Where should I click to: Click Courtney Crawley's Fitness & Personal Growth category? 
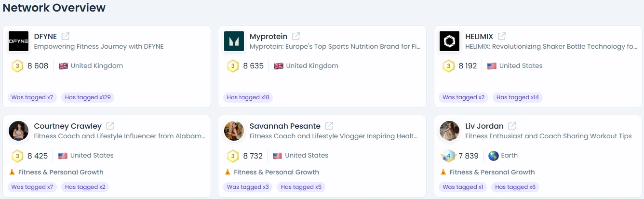[x=56, y=172]
